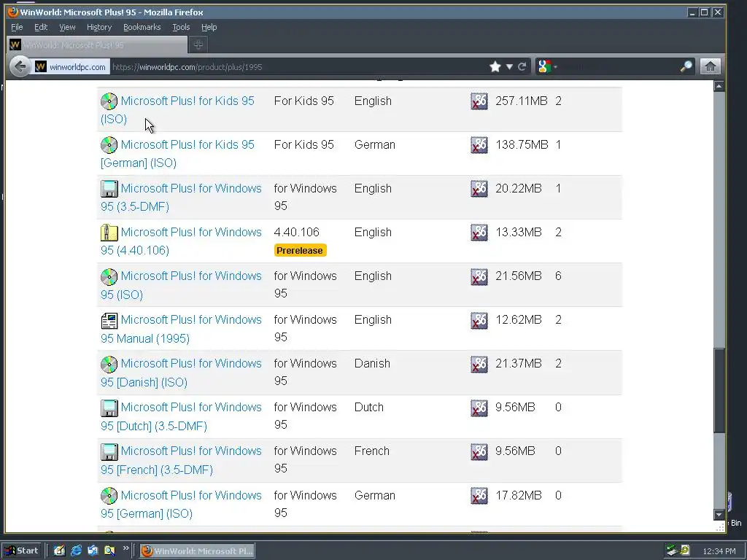The height and width of the screenshot is (560, 747).
Task: Go to the Firefox home page
Action: [710, 66]
